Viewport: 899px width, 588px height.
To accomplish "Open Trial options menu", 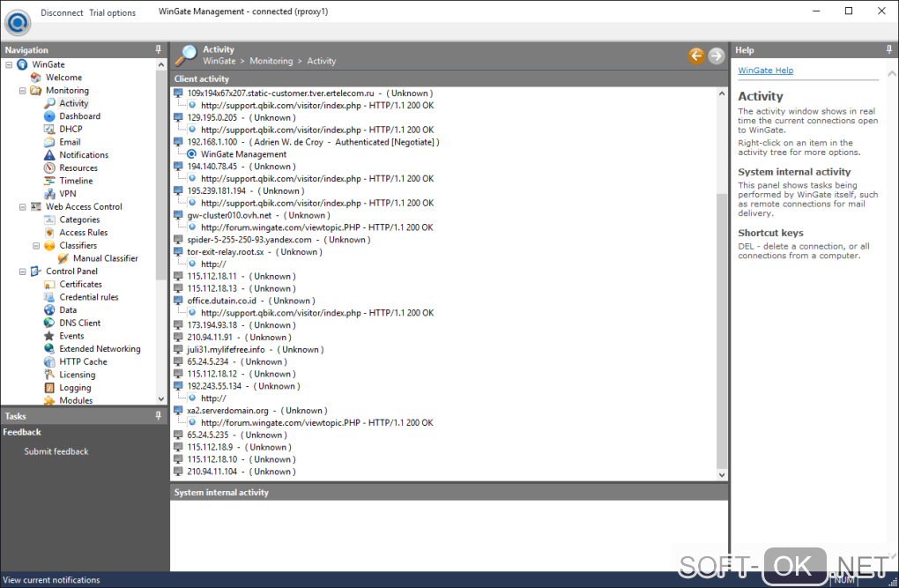I will point(113,12).
